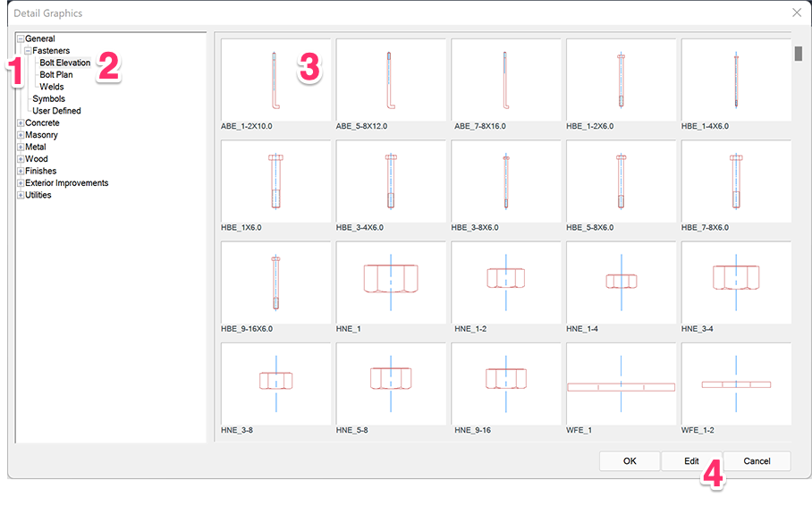Select the Utilities tree label
The width and height of the screenshot is (812, 506).
pos(38,195)
